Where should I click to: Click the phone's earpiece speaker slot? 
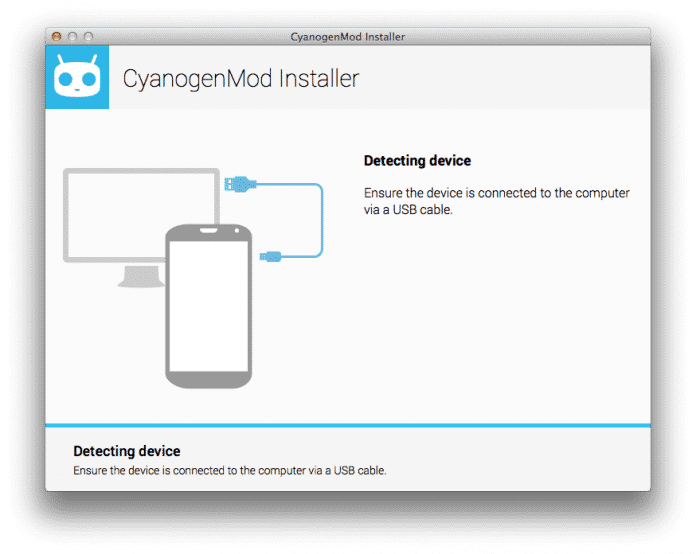208,234
